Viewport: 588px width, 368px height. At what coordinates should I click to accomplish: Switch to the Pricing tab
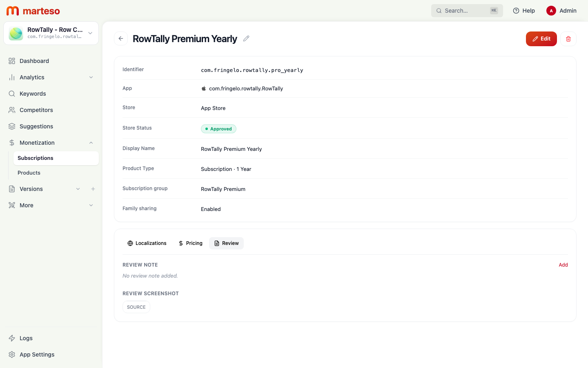point(190,243)
